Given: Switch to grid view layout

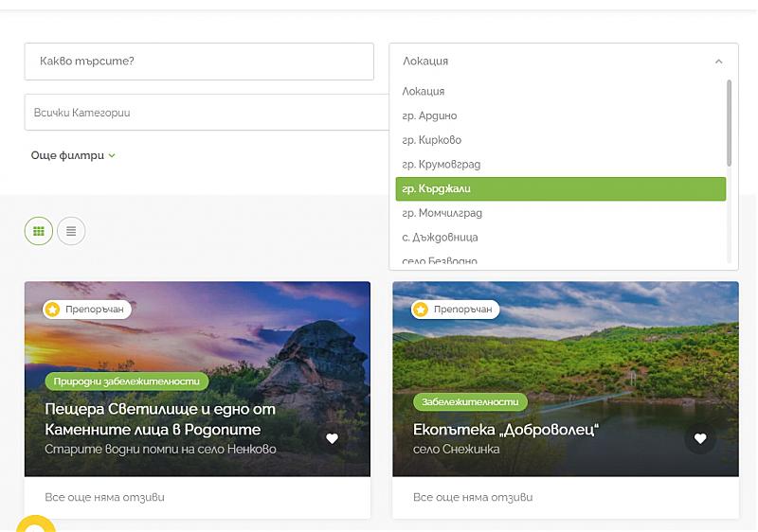Looking at the screenshot, I should pos(39,230).
